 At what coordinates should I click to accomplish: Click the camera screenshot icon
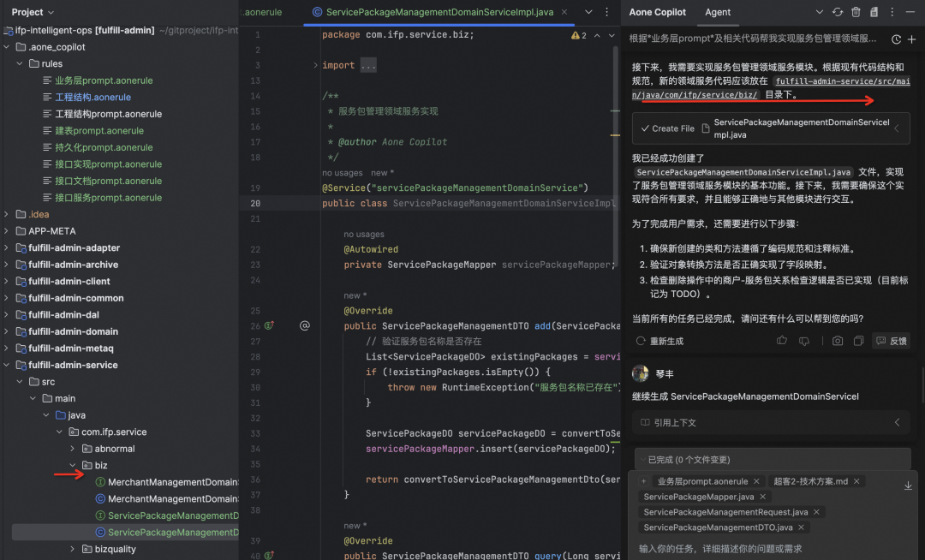pos(837,341)
